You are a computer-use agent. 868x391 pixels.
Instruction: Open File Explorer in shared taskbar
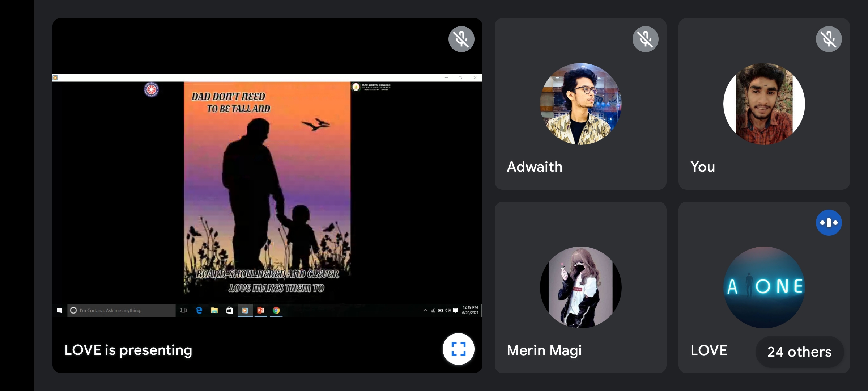[x=214, y=310]
